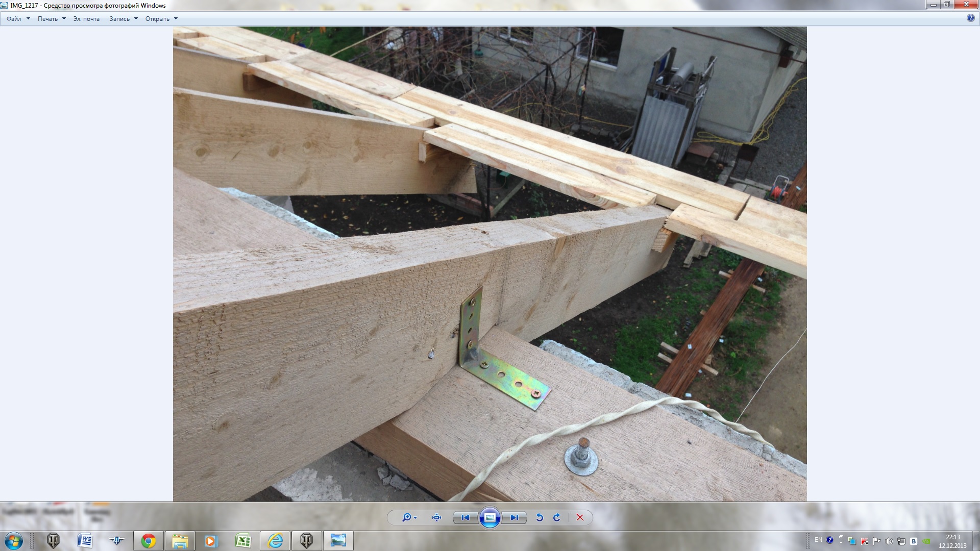Image resolution: width=980 pixels, height=551 pixels.
Task: Click the Windows Start button
Action: pyautogui.click(x=13, y=541)
